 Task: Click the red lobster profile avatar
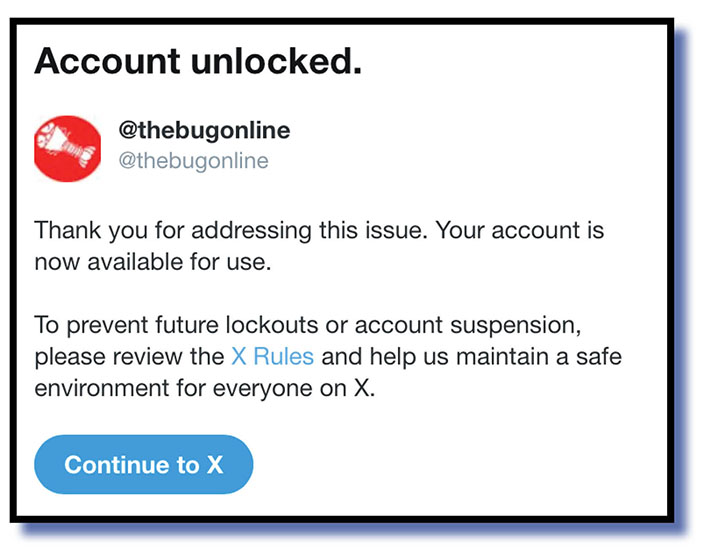coord(67,148)
